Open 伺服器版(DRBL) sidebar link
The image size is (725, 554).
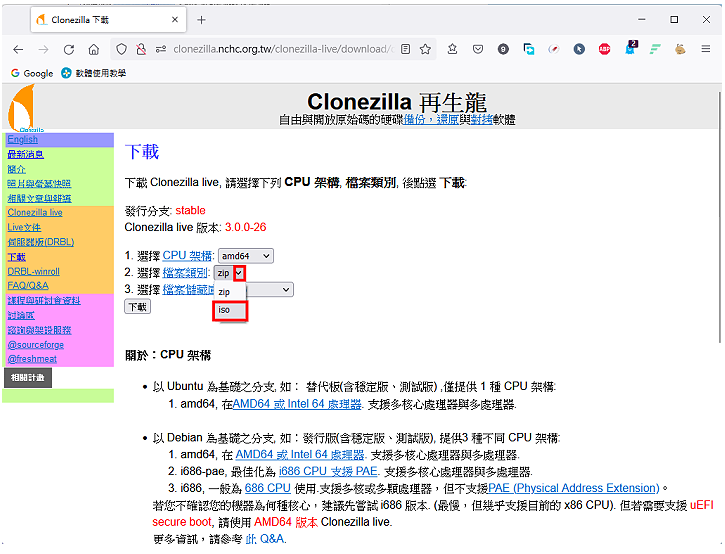[x=41, y=242]
